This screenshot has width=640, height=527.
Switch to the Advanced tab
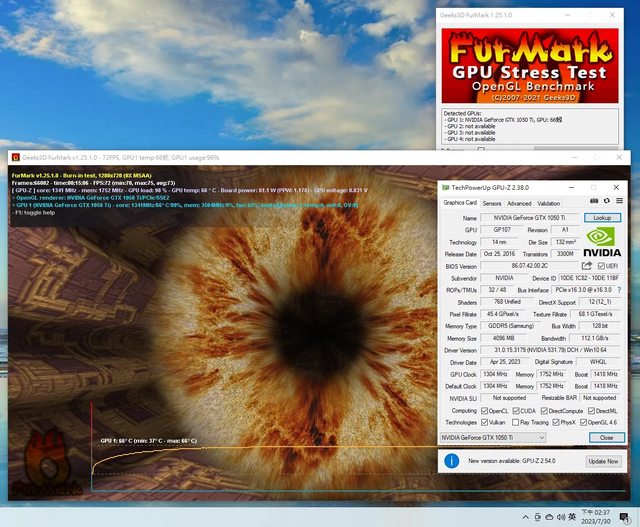point(519,203)
